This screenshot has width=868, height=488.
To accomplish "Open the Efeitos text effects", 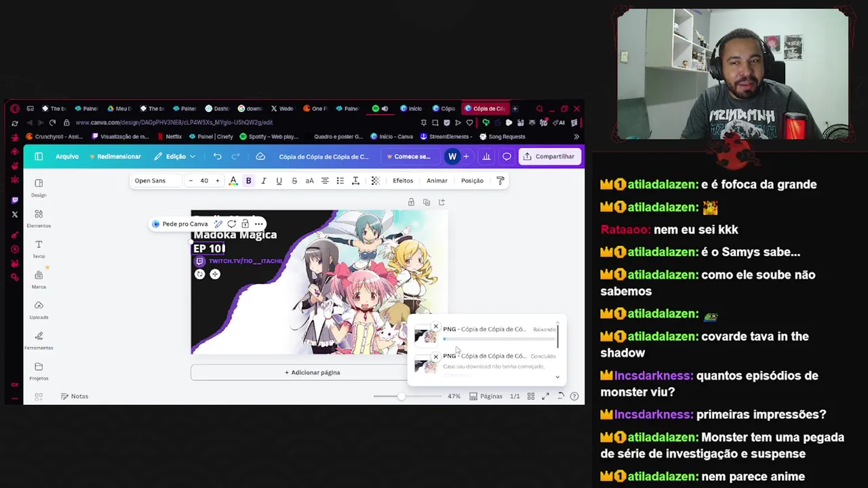I will click(403, 181).
